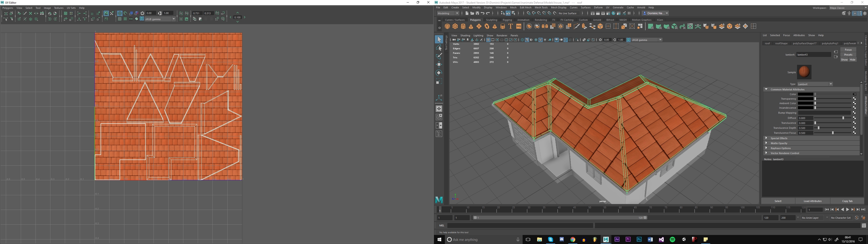Click the Copy Tab button at the bottom right
The height and width of the screenshot is (244, 868).
pyautogui.click(x=847, y=201)
